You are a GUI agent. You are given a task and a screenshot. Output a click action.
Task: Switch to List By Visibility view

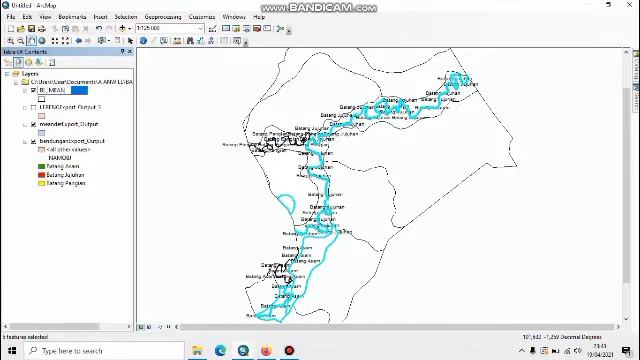tap(29, 62)
